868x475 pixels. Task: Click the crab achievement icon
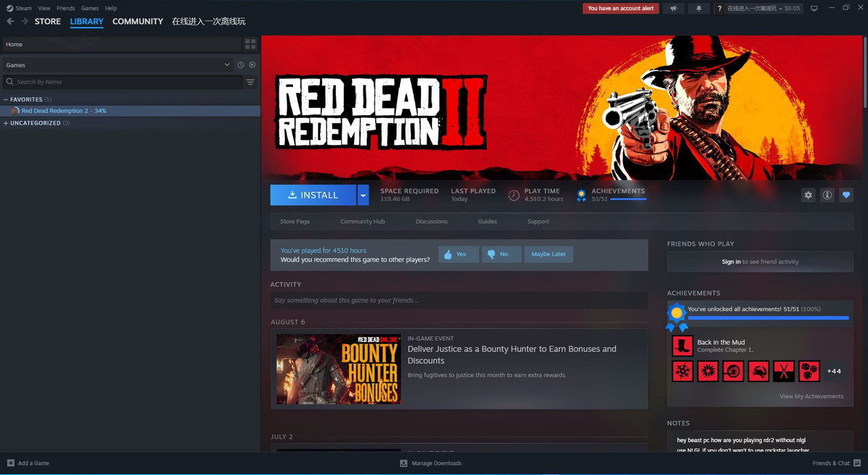[758, 371]
